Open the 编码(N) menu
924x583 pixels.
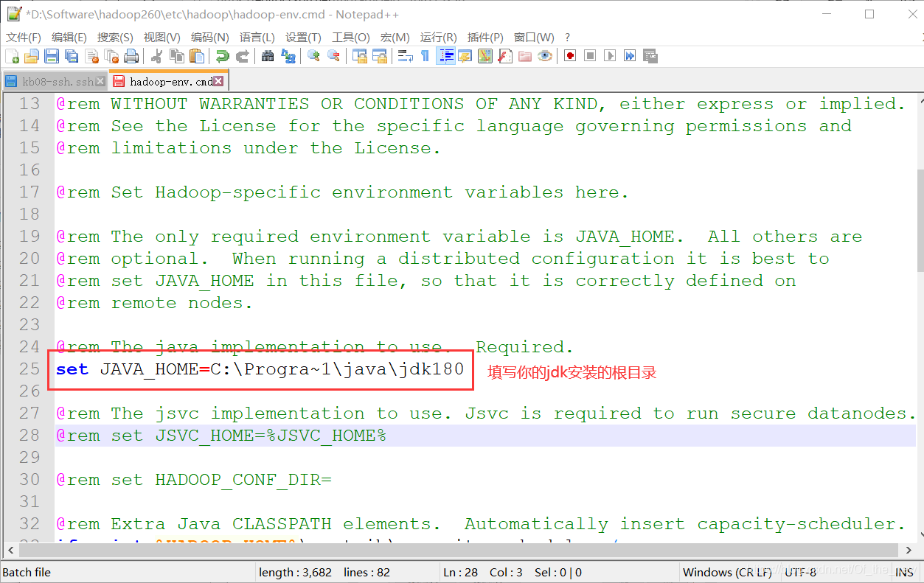point(209,37)
